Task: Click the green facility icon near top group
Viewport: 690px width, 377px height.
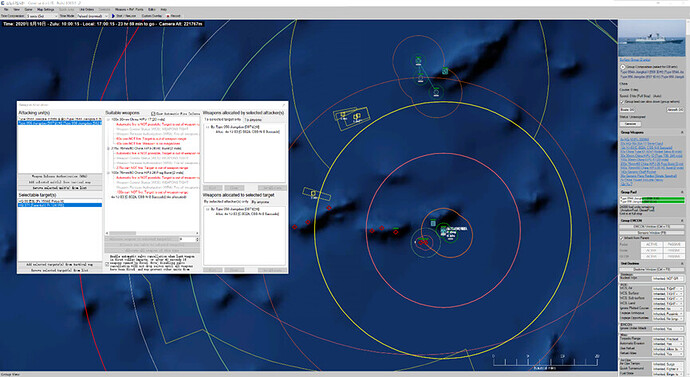Action: [x=445, y=71]
